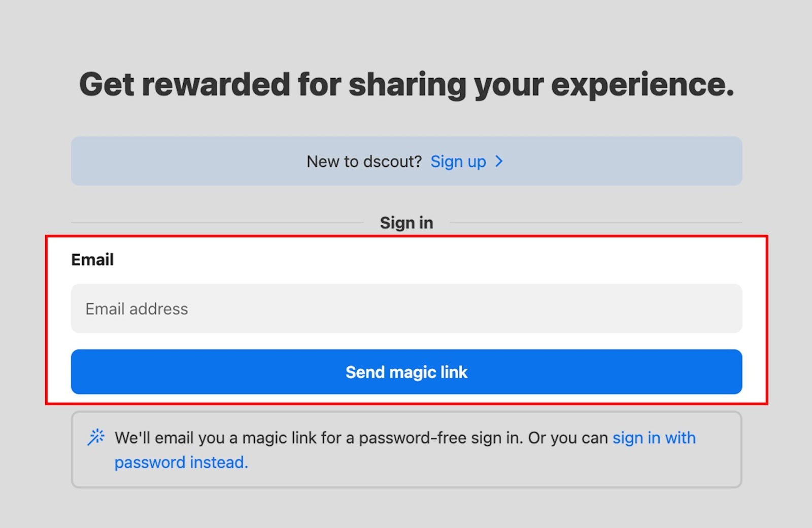Click the 'Or you can' text before the link
This screenshot has width=812, height=528.
(x=568, y=438)
